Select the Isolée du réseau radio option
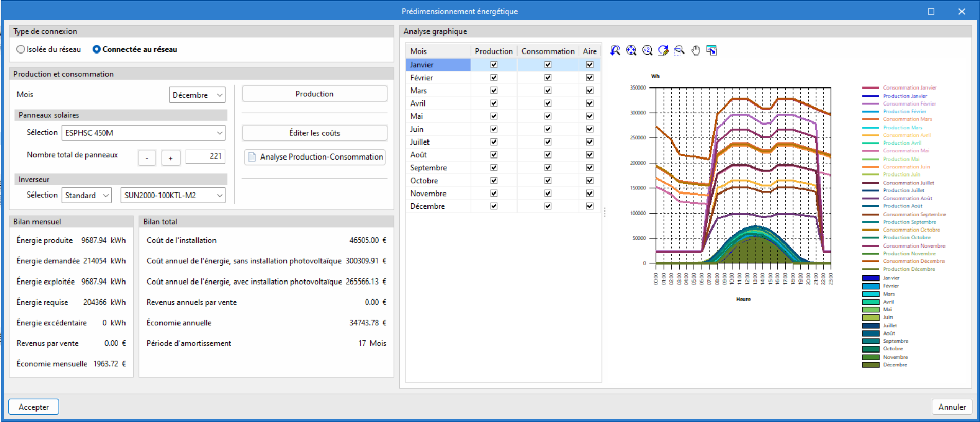Viewport: 980px width, 422px height. pyautogui.click(x=21, y=49)
